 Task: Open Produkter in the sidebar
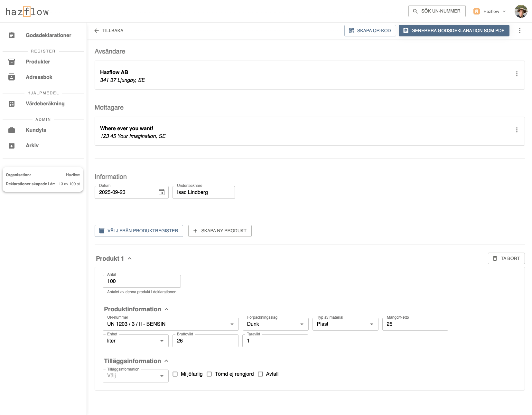tap(38, 62)
